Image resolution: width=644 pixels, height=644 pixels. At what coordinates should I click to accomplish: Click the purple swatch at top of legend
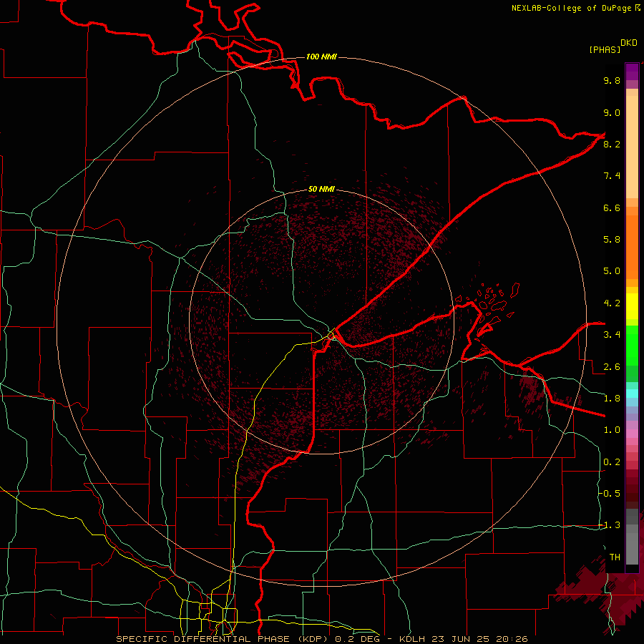click(632, 72)
